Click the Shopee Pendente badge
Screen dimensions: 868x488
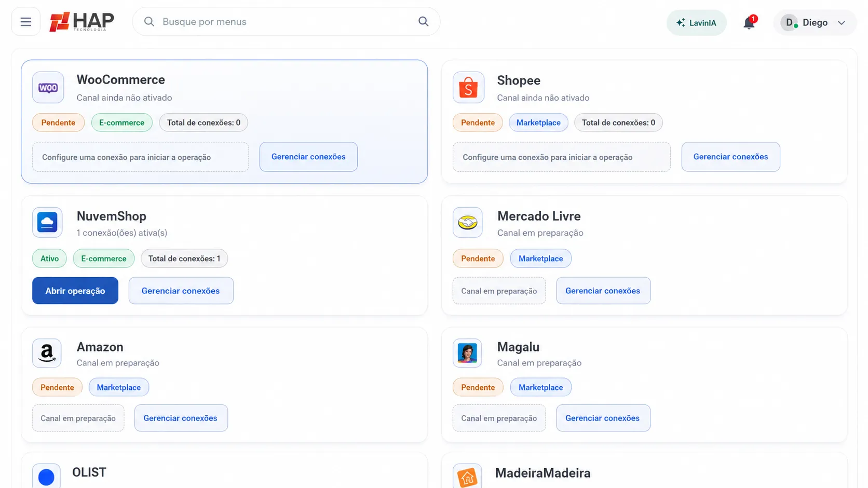[x=478, y=123]
